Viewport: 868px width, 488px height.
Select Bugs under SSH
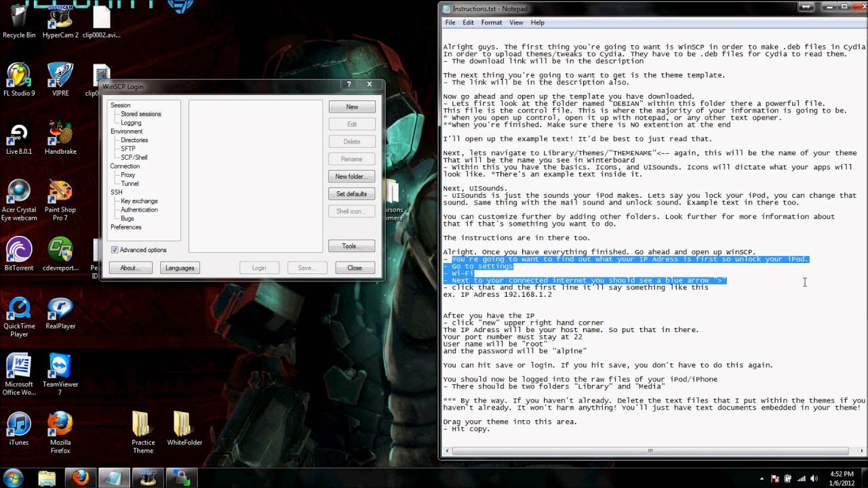pos(127,218)
